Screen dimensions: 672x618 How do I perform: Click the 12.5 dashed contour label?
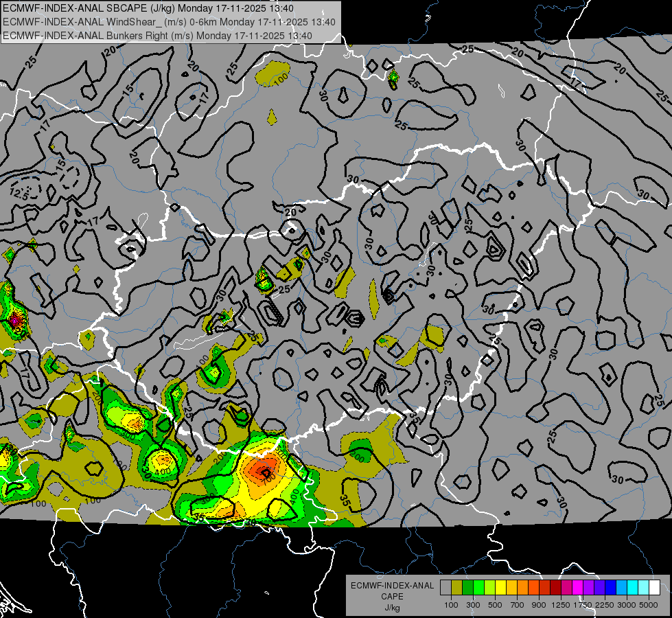[x=19, y=194]
